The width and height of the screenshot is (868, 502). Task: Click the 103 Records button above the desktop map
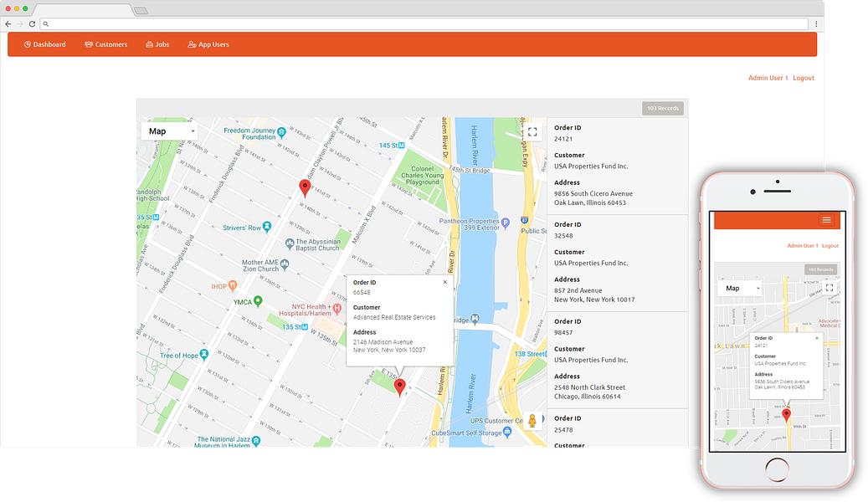pos(663,109)
